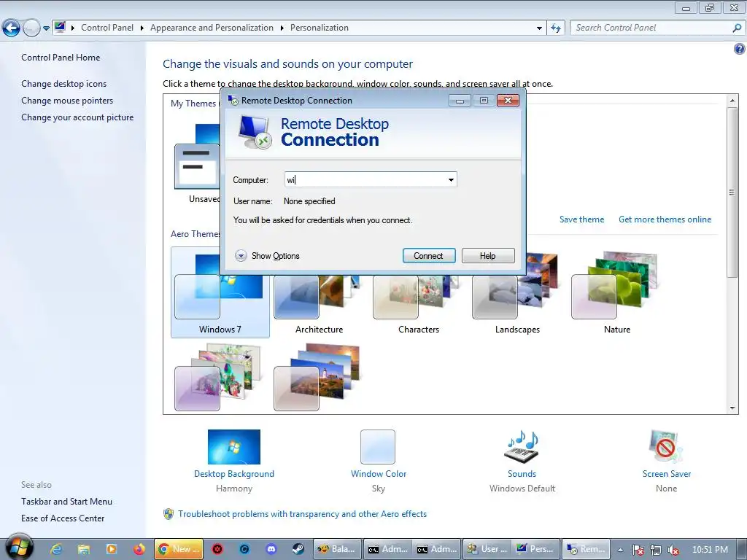Open Change your account picture link

pos(77,117)
